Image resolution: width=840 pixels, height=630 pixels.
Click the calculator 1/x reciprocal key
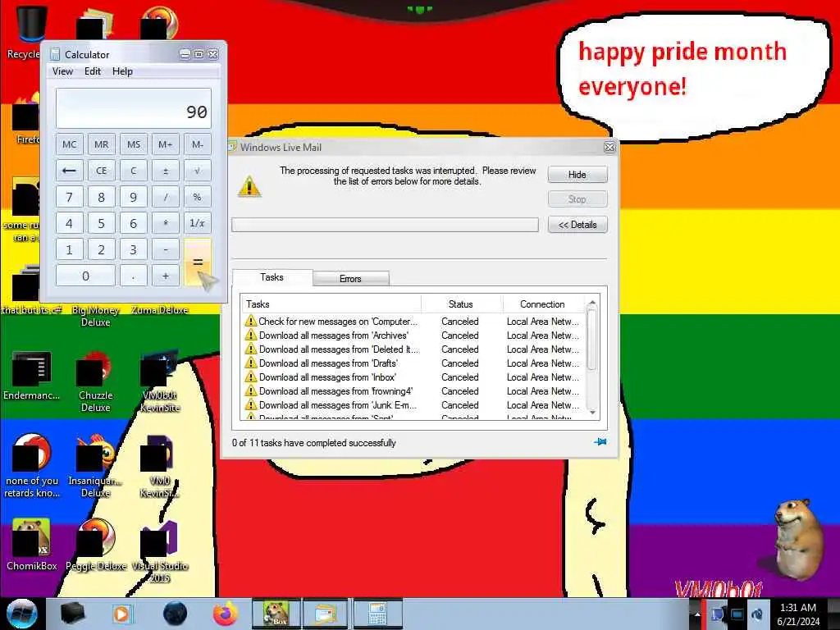tap(198, 223)
